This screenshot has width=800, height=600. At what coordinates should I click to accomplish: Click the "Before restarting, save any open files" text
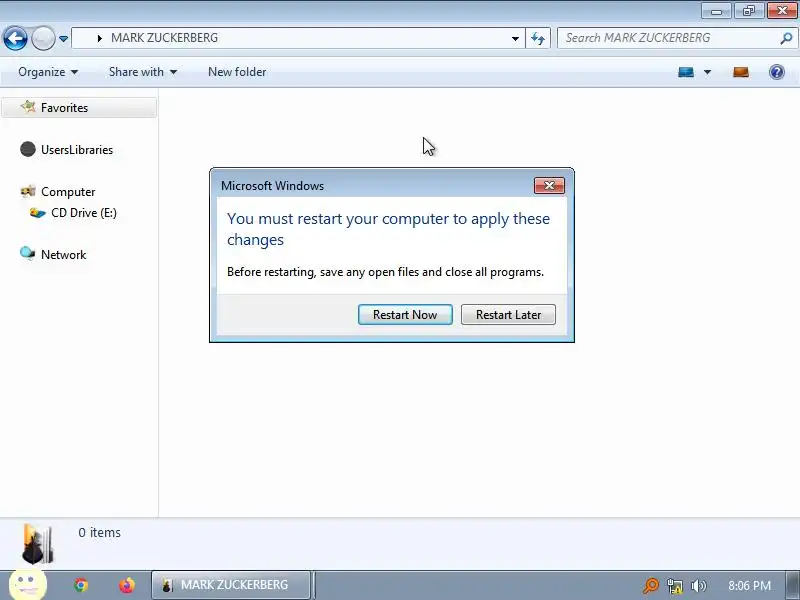385,272
